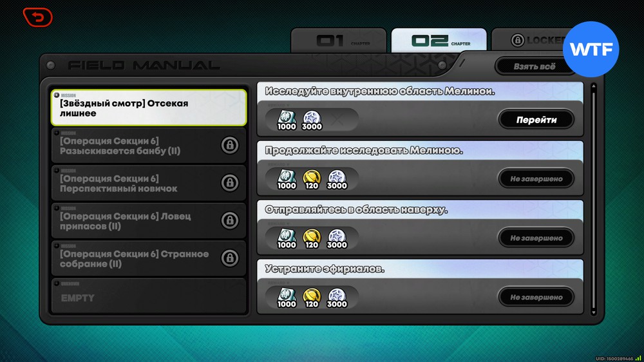Click Не завершено for Продолжайте исследовать Мелиною
The width and height of the screenshot is (644, 362).
pos(536,178)
